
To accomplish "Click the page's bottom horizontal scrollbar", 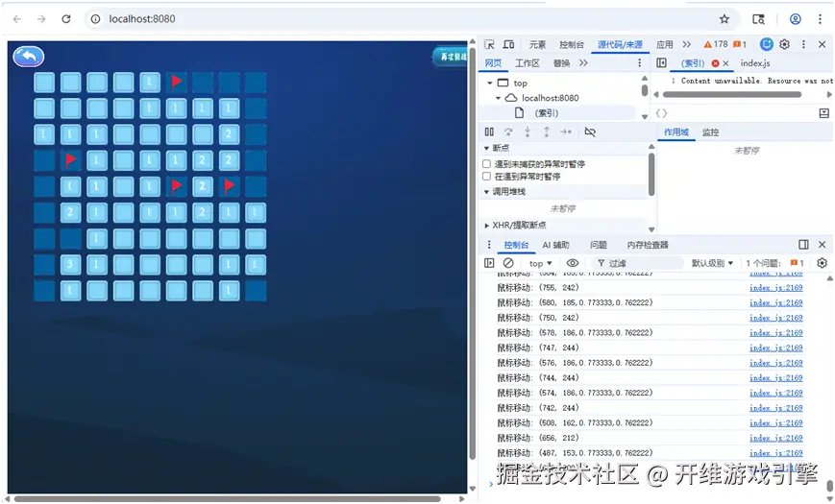I will [228, 498].
